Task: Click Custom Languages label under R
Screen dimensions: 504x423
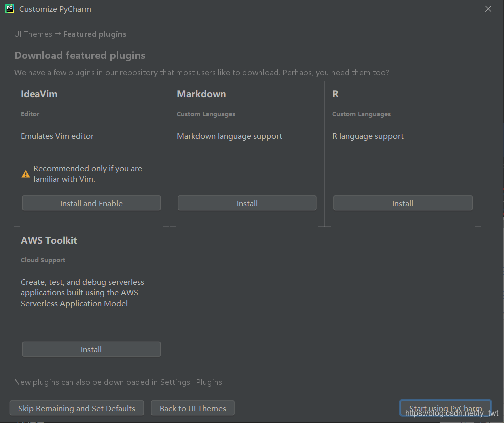Action: point(361,114)
